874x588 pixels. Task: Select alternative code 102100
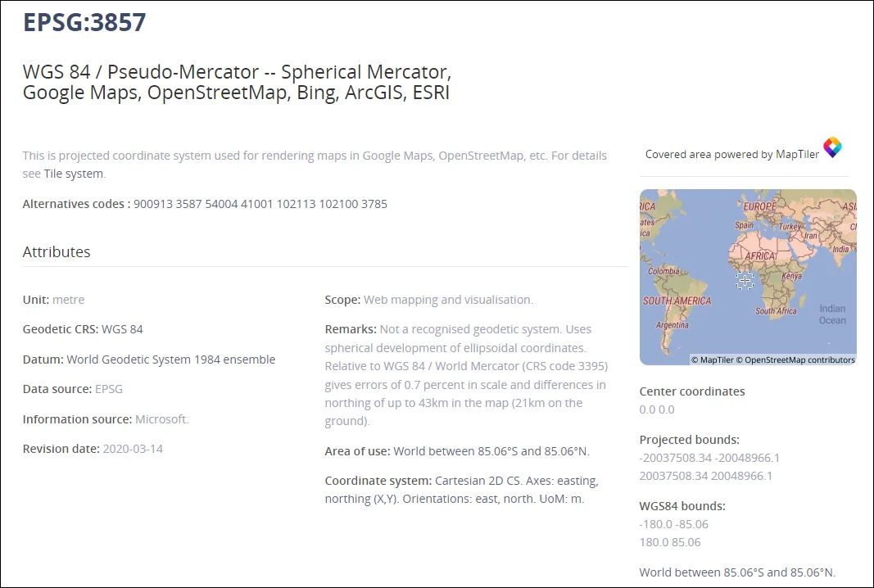pyautogui.click(x=338, y=204)
